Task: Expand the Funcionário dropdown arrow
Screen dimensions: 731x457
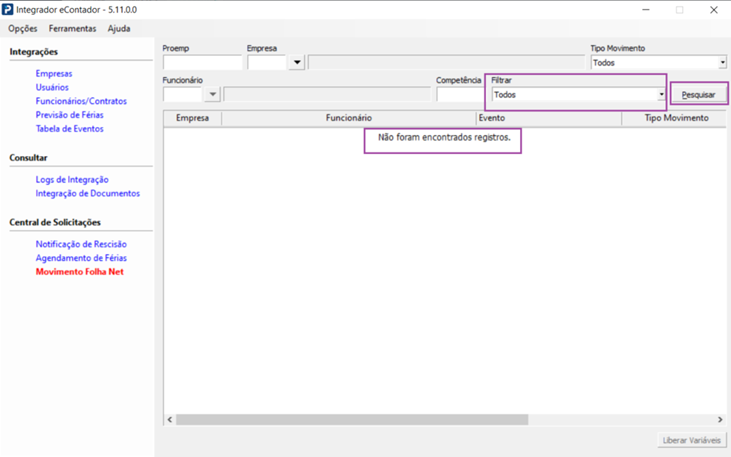Action: tap(212, 95)
